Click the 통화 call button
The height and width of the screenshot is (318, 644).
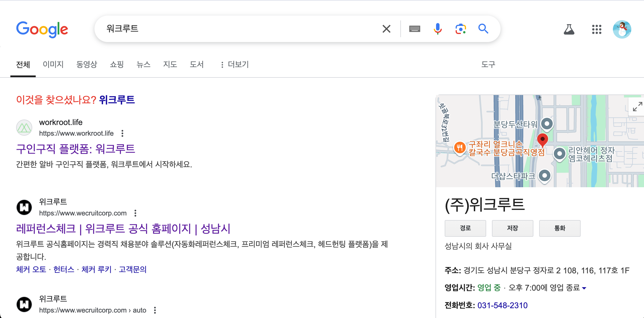tap(560, 228)
